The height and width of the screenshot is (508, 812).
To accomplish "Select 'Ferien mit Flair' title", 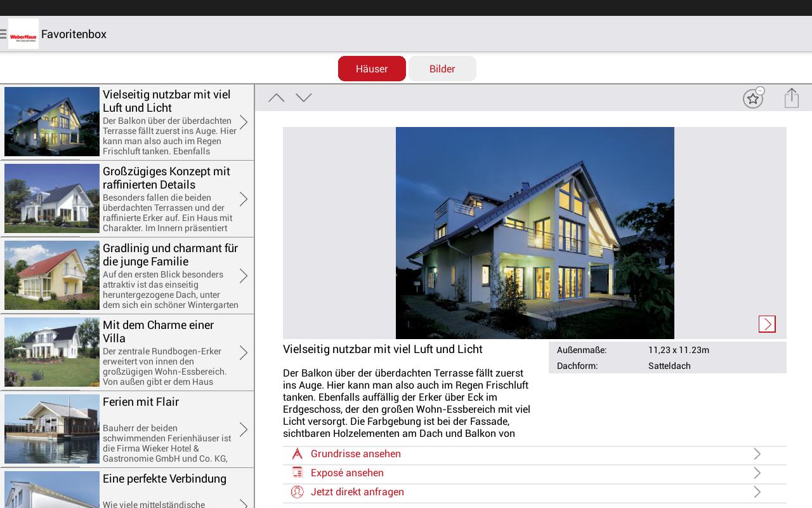I will [x=141, y=402].
